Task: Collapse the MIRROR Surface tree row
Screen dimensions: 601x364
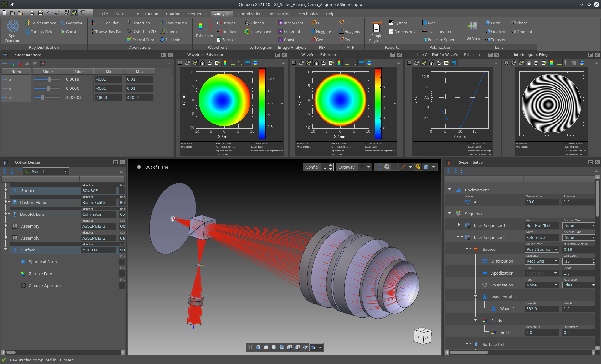Action: [x=6, y=250]
